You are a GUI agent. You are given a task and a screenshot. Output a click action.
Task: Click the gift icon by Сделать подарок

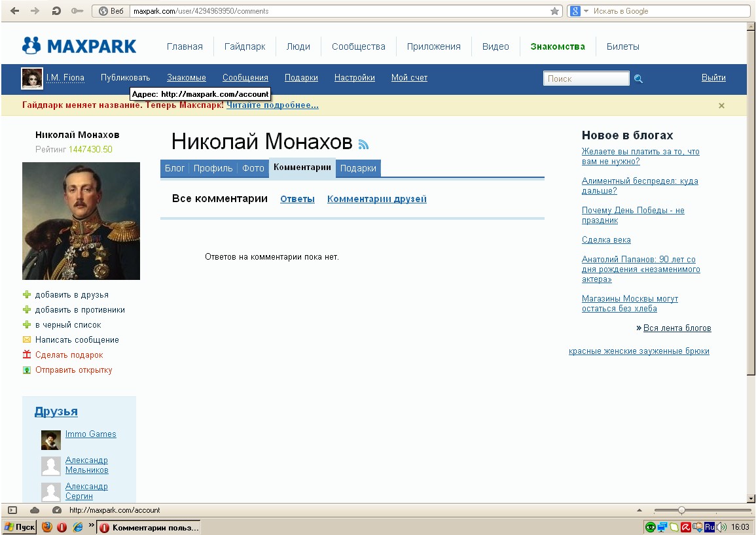[27, 354]
